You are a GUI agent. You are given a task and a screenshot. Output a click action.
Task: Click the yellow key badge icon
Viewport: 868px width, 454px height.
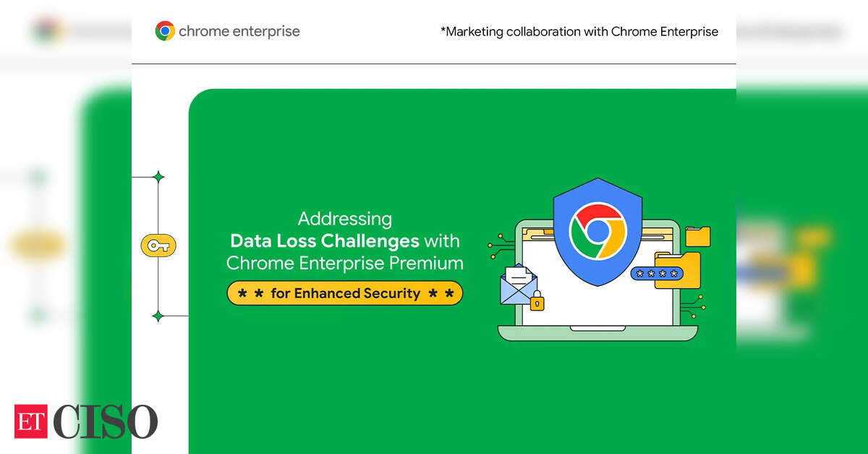point(158,245)
